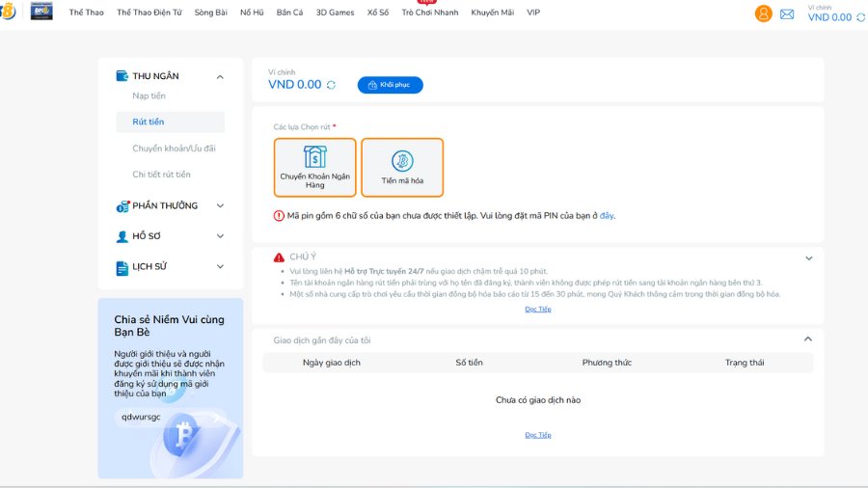Viewport: 868px width, 488px height.
Task: Open the mail inbox envelope icon
Action: pos(787,14)
